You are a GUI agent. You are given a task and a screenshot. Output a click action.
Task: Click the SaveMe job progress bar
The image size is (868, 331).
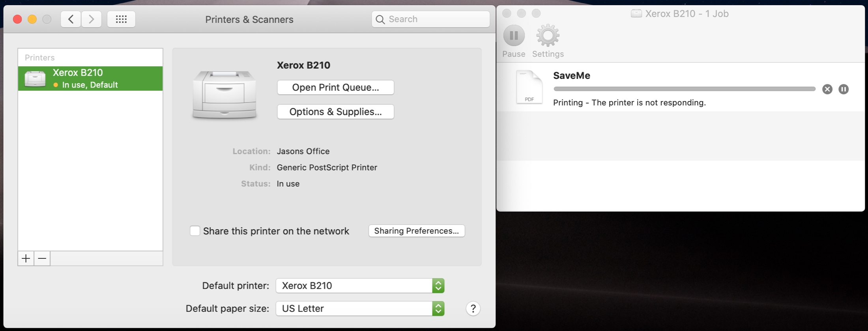[x=685, y=89]
